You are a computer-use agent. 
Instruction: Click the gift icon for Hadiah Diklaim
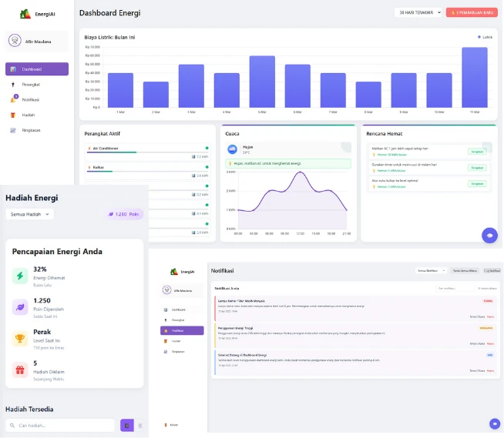tap(20, 369)
